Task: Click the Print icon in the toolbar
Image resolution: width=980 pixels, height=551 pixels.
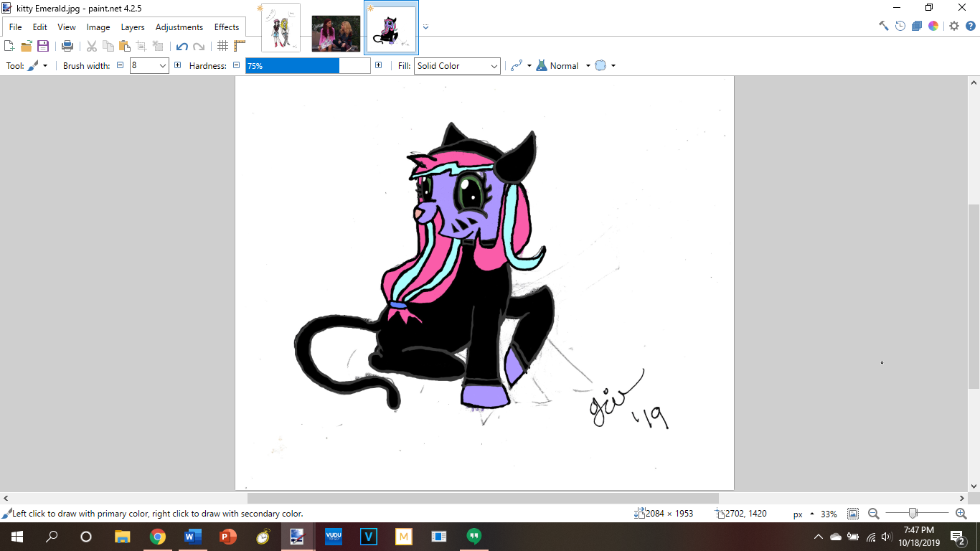Action: 67,46
